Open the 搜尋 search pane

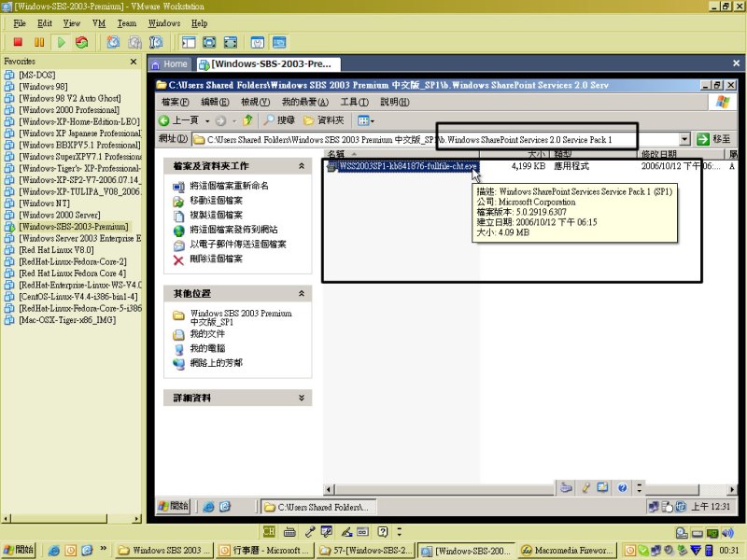[278, 120]
